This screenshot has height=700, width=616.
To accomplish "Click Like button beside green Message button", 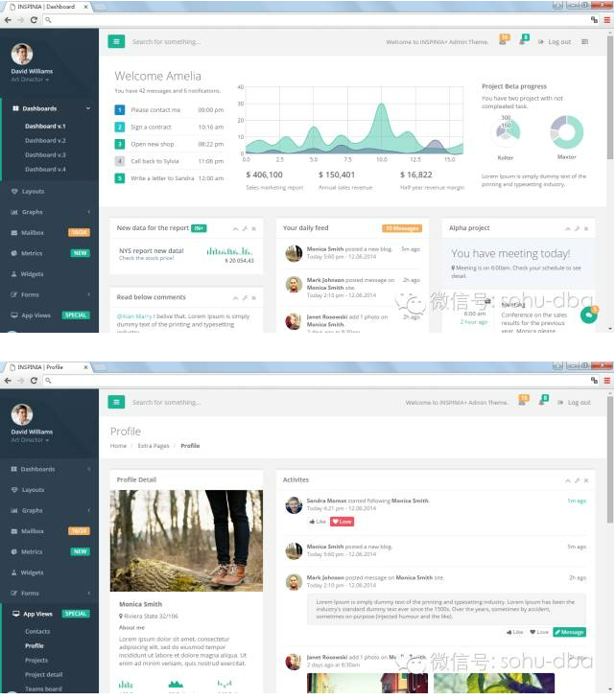I will tap(515, 633).
